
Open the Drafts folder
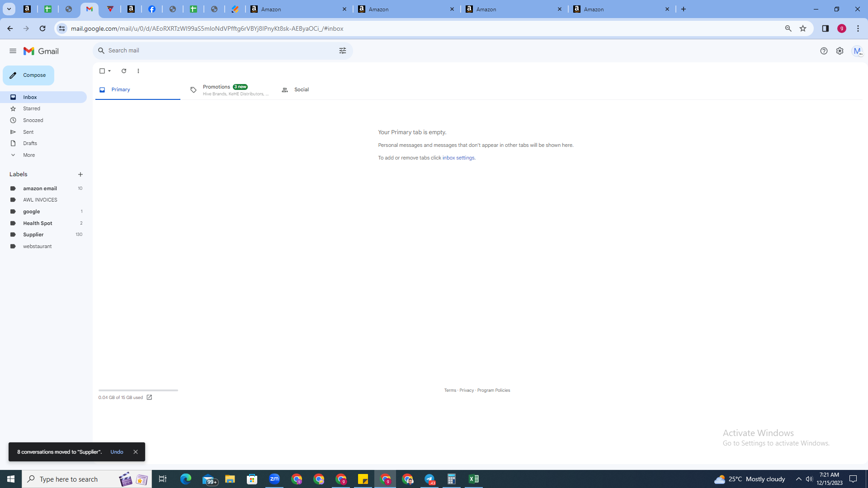pos(43,143)
